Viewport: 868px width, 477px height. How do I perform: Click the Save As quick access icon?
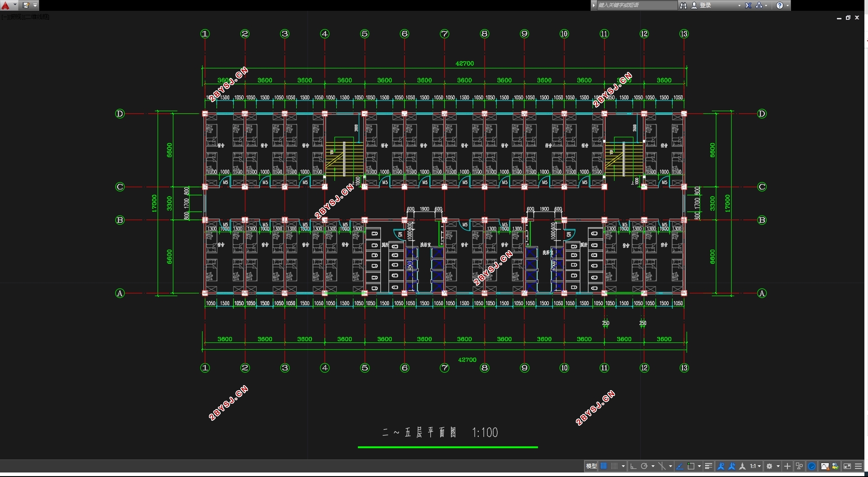coord(26,5)
